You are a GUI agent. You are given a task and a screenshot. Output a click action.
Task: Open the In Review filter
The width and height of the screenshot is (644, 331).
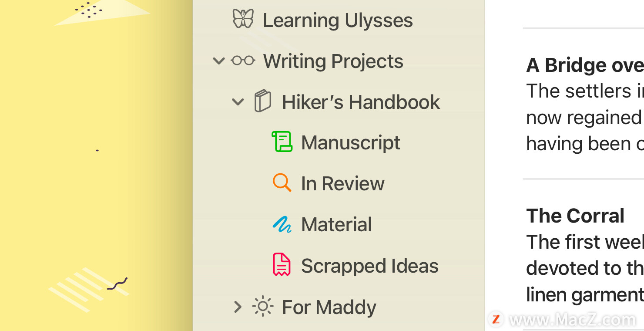tap(343, 183)
